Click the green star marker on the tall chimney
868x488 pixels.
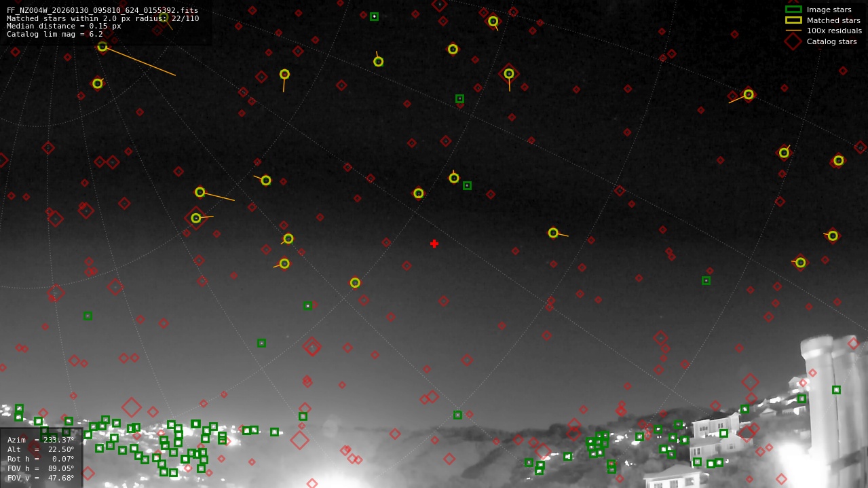point(836,390)
